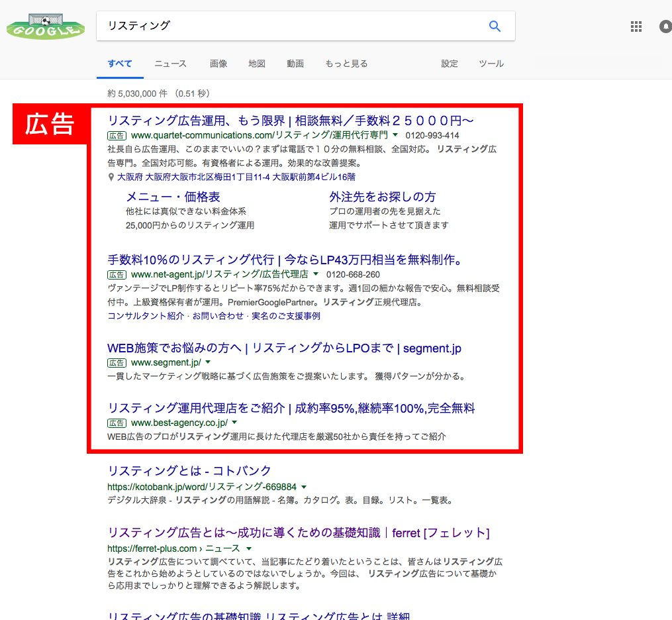Select the すべて tab
This screenshot has height=620, width=672.
120,64
